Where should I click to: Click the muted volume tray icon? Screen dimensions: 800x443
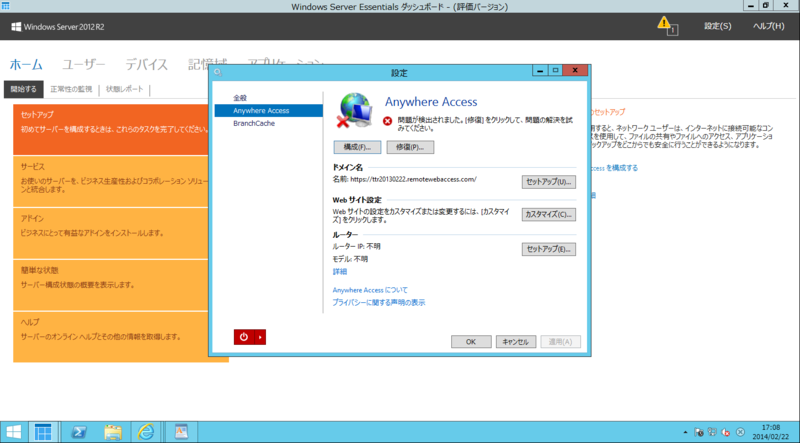(726, 432)
